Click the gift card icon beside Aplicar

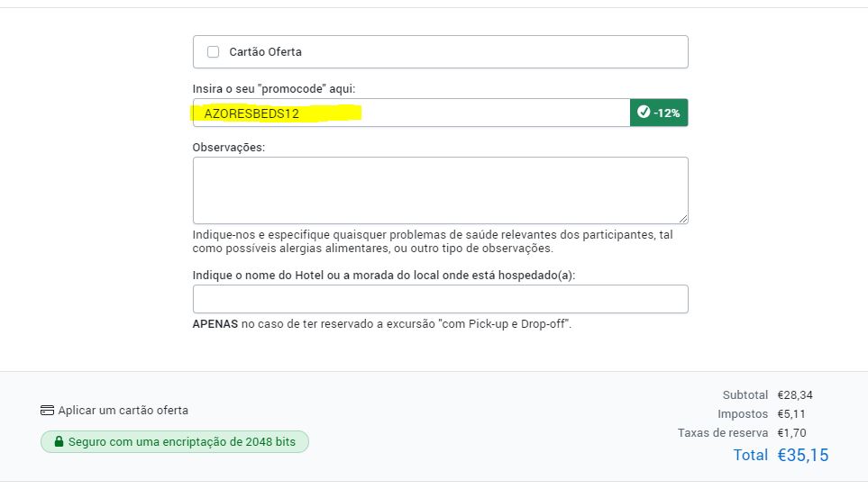(x=47, y=411)
